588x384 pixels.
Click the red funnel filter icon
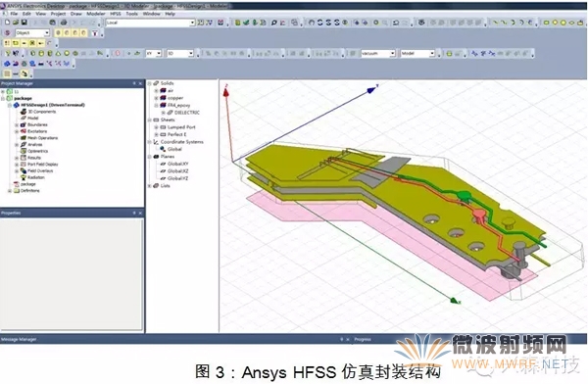(95, 33)
